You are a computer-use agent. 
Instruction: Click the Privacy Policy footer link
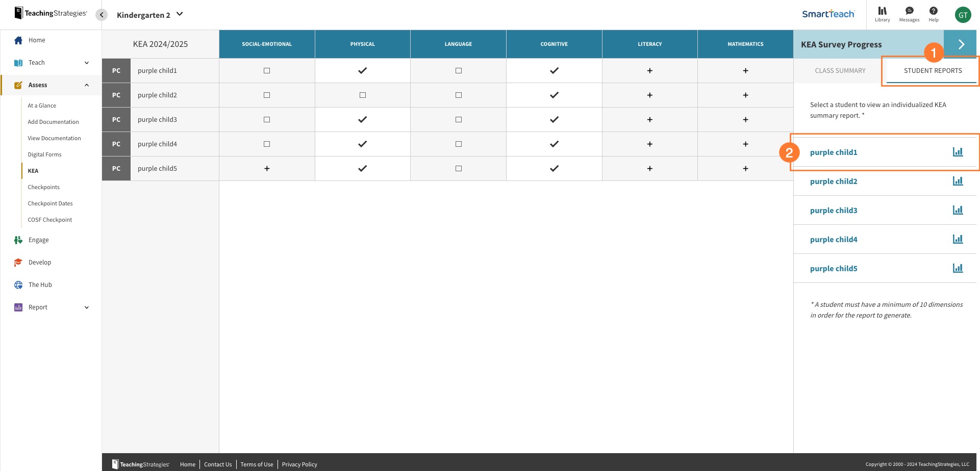299,464
